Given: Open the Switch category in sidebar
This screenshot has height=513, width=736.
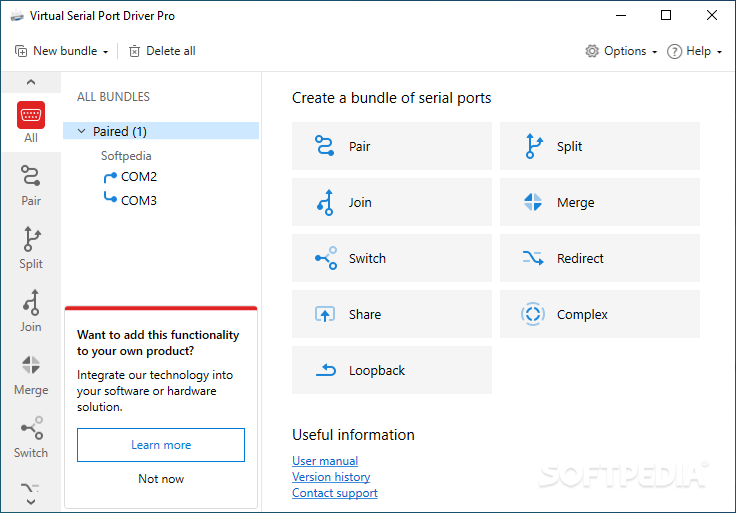Looking at the screenshot, I should coord(31,437).
